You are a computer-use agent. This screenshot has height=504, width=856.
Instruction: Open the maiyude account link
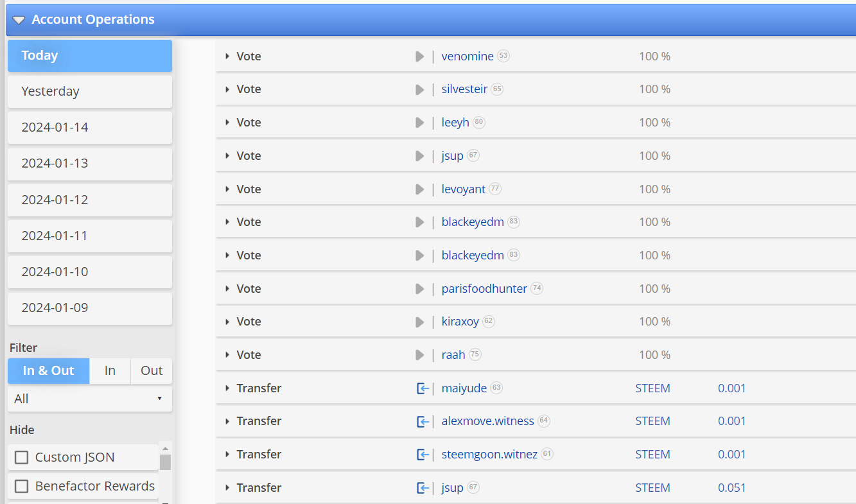(x=464, y=388)
